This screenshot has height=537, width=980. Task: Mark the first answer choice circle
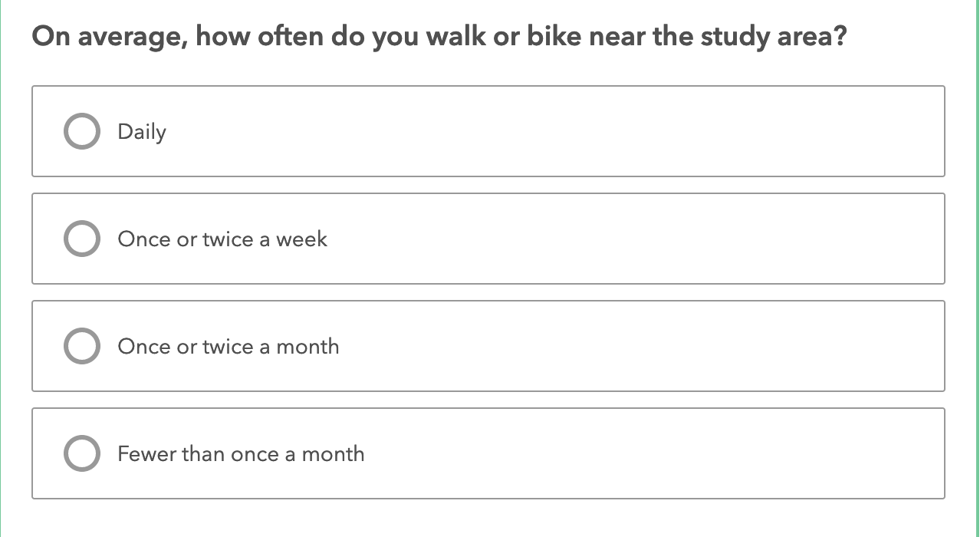(81, 131)
